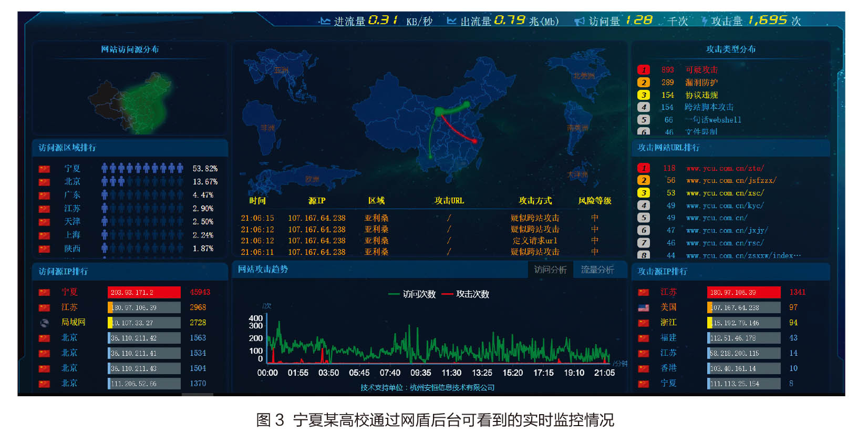This screenshot has width=868, height=443.
Task: Click the megaphone icon beside 访问量
Action: tap(579, 22)
